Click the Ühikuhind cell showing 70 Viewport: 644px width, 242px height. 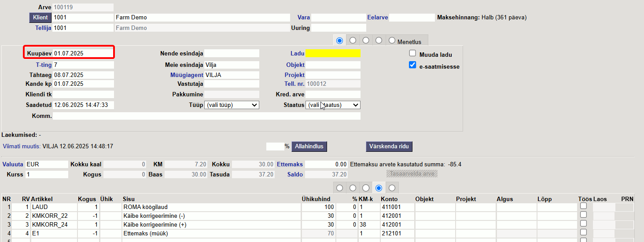[319, 233]
